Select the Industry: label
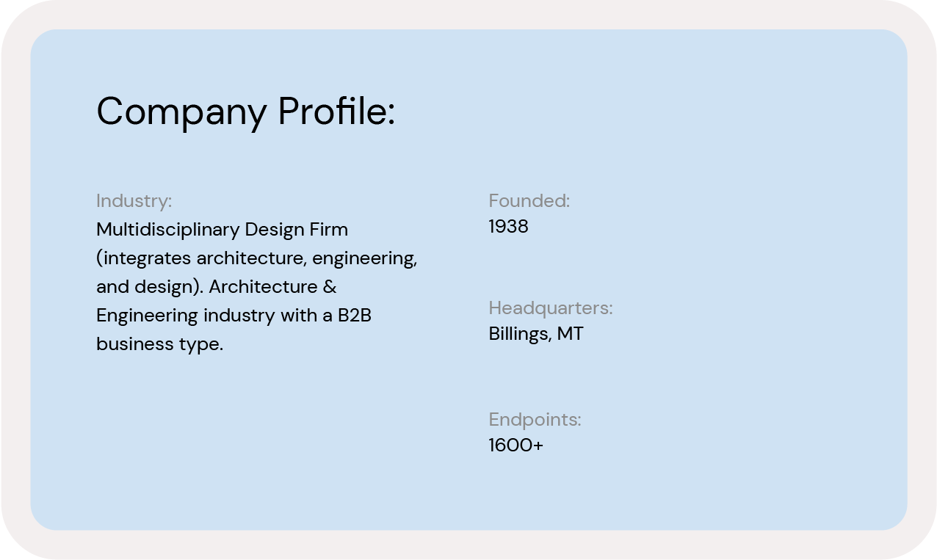Image resolution: width=937 pixels, height=560 pixels. point(134,200)
